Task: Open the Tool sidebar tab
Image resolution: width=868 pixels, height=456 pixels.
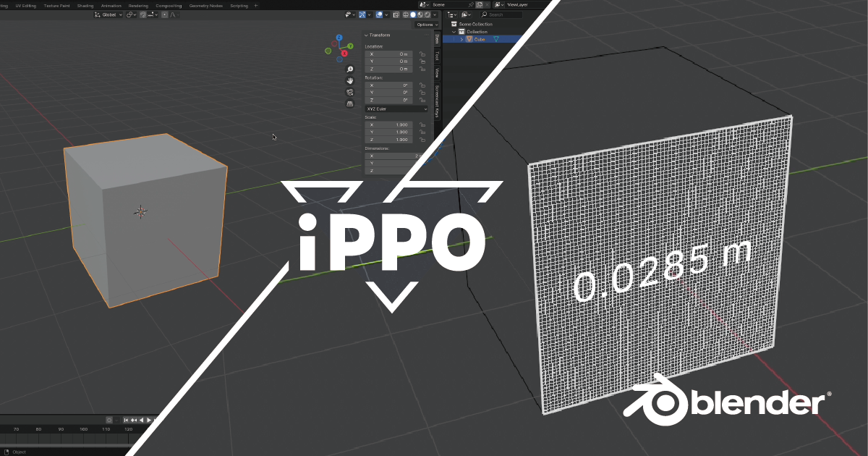Action: click(437, 56)
